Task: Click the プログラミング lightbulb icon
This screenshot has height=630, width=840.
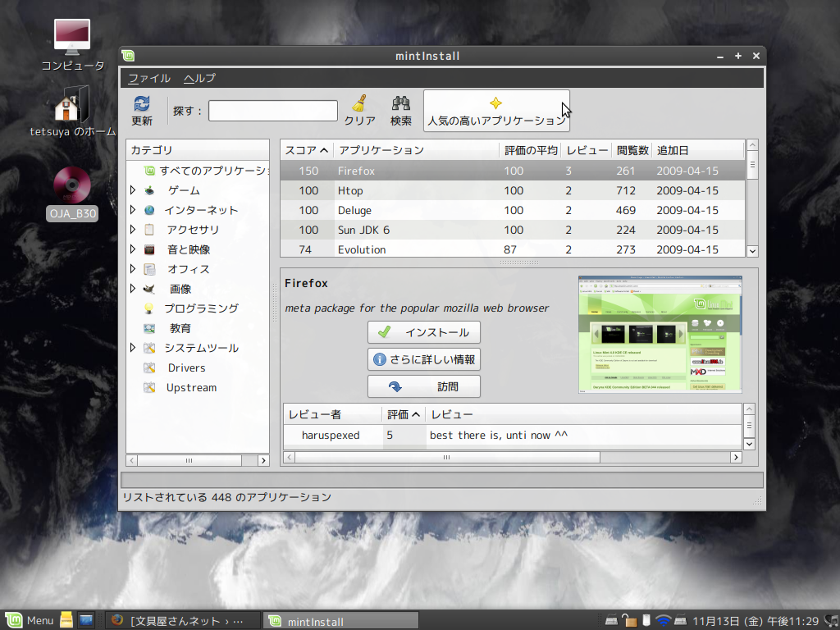Action: pos(149,308)
